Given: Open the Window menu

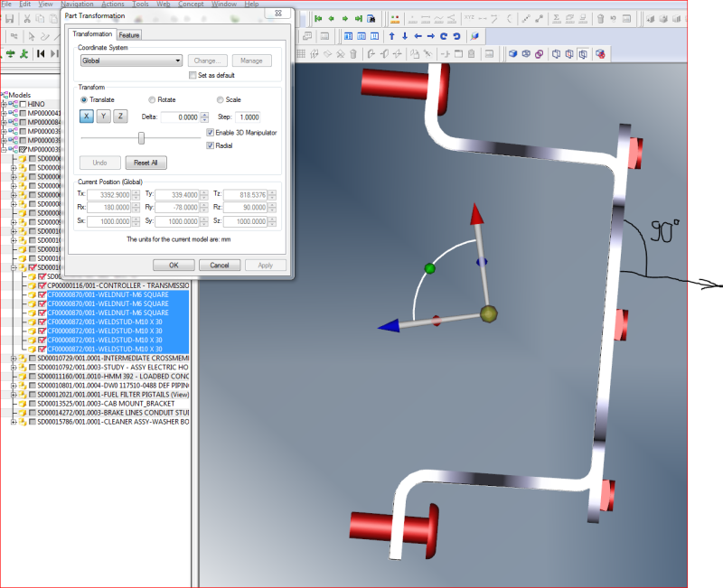Looking at the screenshot, I should (x=224, y=4).
